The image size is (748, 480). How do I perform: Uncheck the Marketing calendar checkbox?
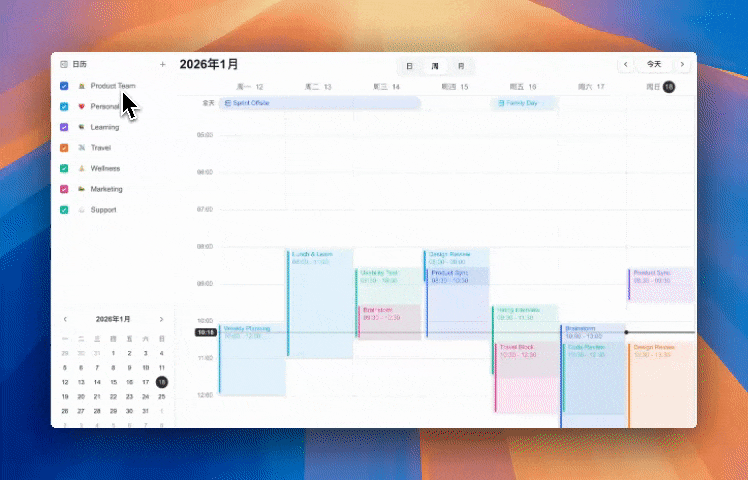tap(64, 189)
